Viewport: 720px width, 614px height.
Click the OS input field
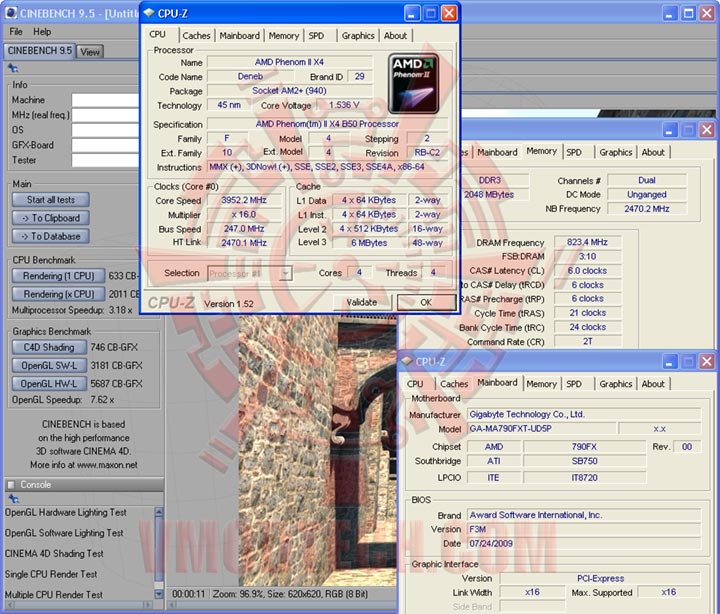point(105,130)
